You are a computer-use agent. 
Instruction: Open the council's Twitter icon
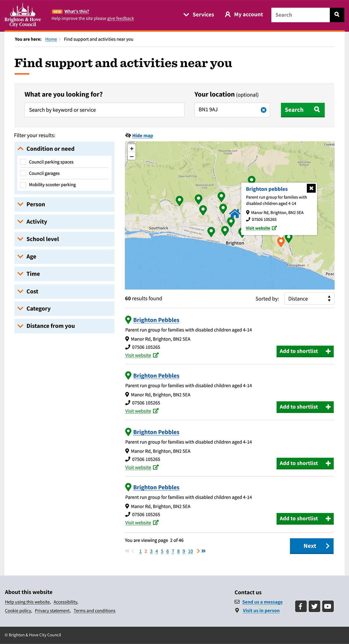point(314,606)
